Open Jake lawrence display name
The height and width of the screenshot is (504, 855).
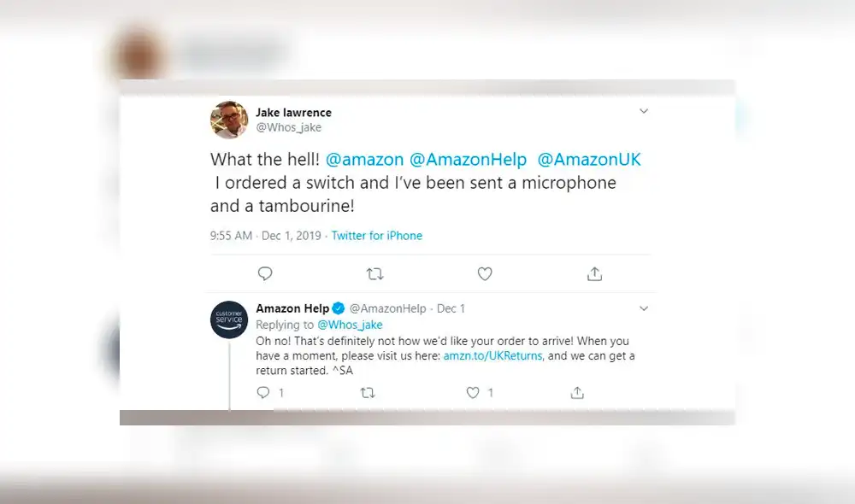pyautogui.click(x=293, y=112)
